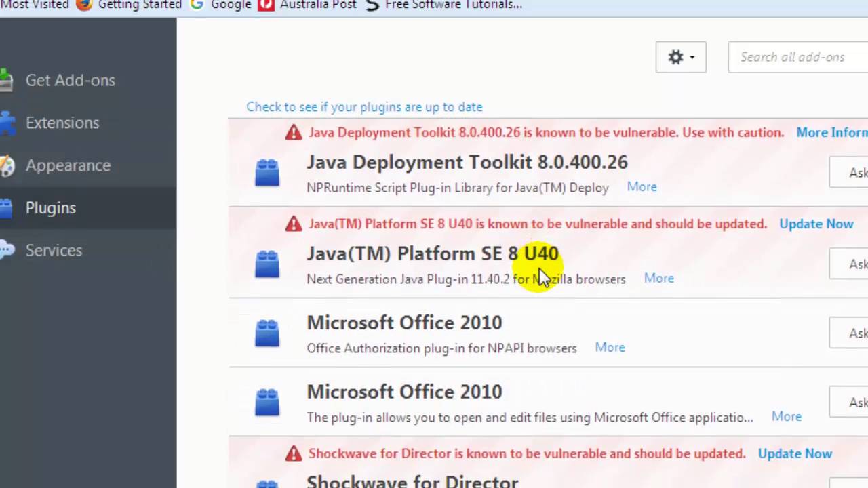Open the Getting Started bookmark
The image size is (868, 488).
tap(140, 5)
